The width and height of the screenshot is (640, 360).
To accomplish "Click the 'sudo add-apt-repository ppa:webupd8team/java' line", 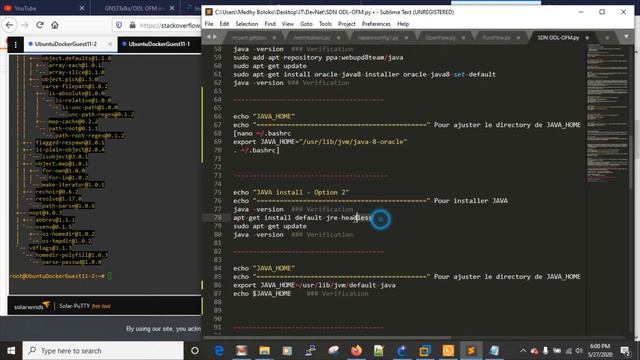I will tap(318, 58).
